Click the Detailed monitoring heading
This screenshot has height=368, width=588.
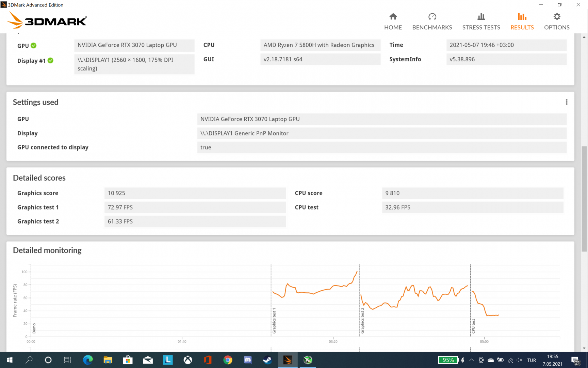pyautogui.click(x=47, y=250)
